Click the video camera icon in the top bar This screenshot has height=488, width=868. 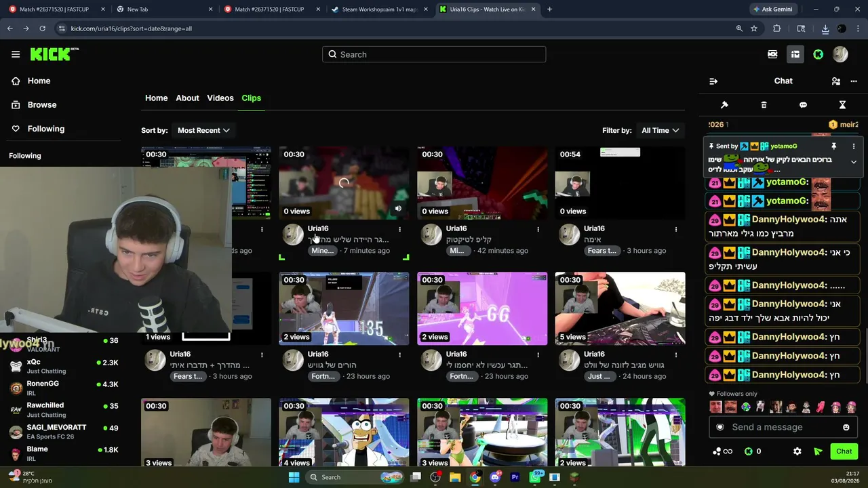tap(772, 54)
